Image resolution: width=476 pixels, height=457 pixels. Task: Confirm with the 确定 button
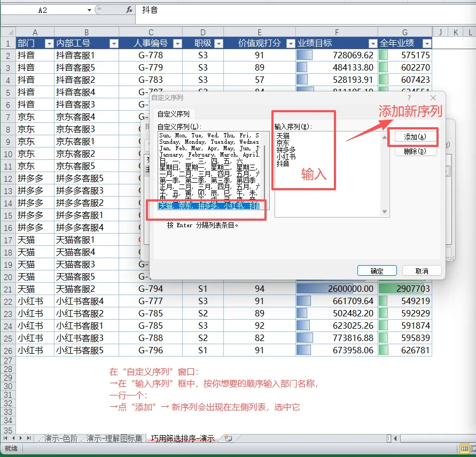click(377, 270)
